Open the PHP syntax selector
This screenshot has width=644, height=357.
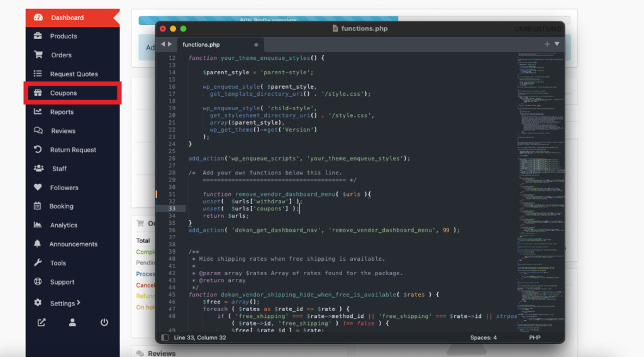[x=535, y=337]
